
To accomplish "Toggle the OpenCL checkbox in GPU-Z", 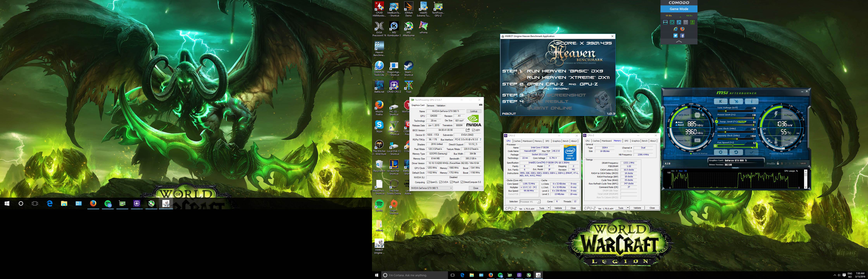I will tap(428, 182).
